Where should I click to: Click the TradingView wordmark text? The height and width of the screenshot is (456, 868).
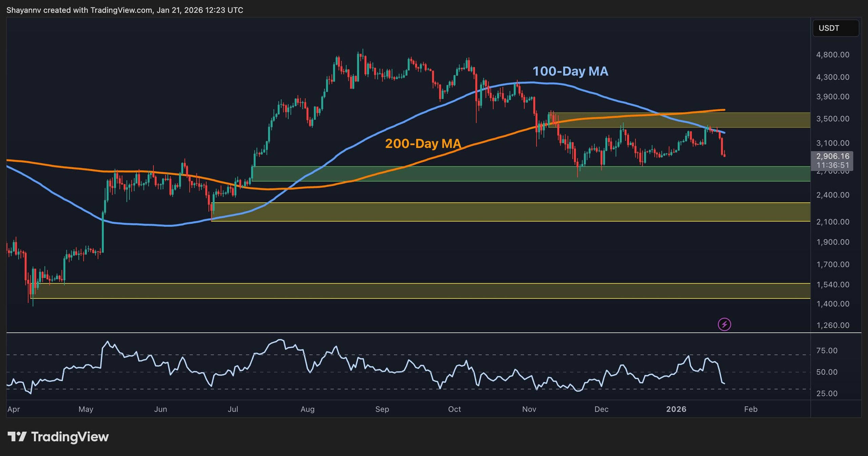coord(70,437)
